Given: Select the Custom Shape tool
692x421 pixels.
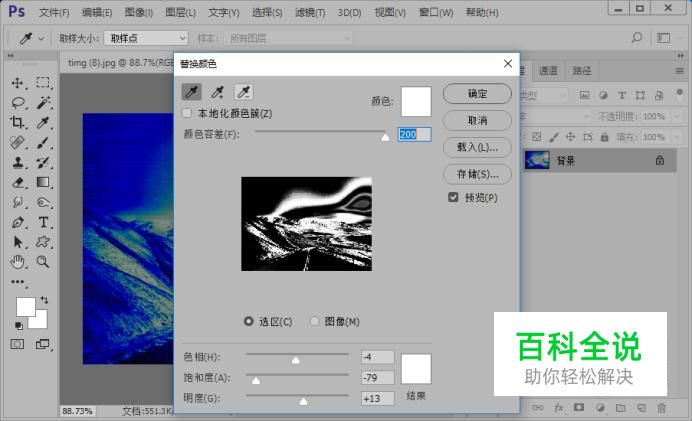Looking at the screenshot, I should point(43,242).
